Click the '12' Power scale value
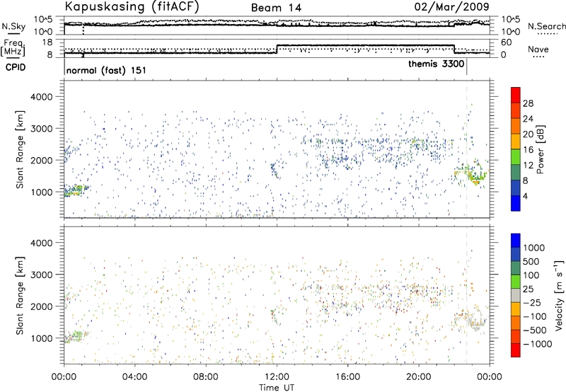566x392 pixels. (528, 166)
